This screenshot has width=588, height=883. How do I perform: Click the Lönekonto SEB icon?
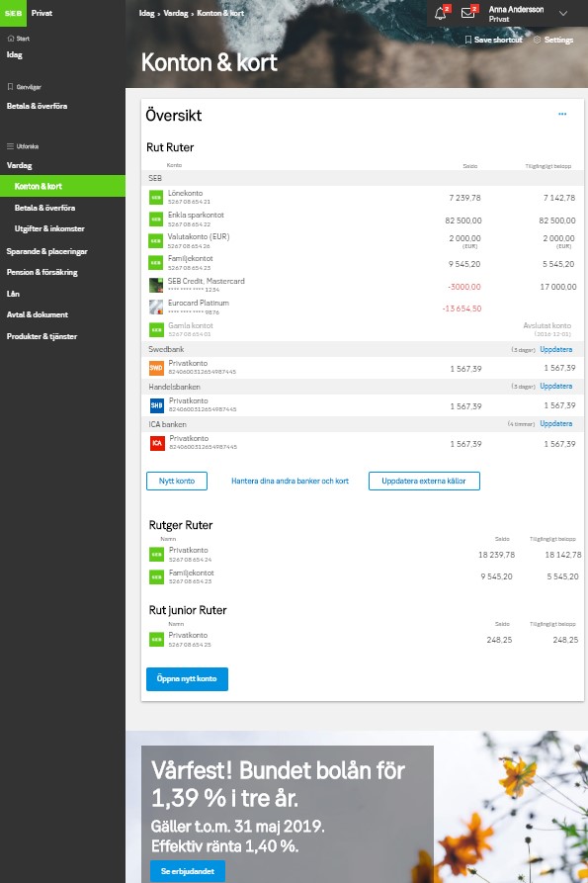point(156,198)
